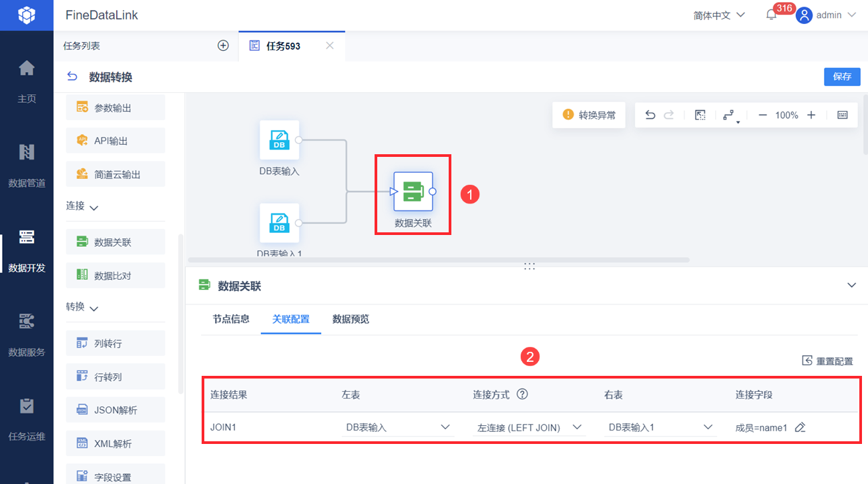This screenshot has width=868, height=484.
Task: Click the JOIN1 result cell
Action: pyautogui.click(x=223, y=427)
